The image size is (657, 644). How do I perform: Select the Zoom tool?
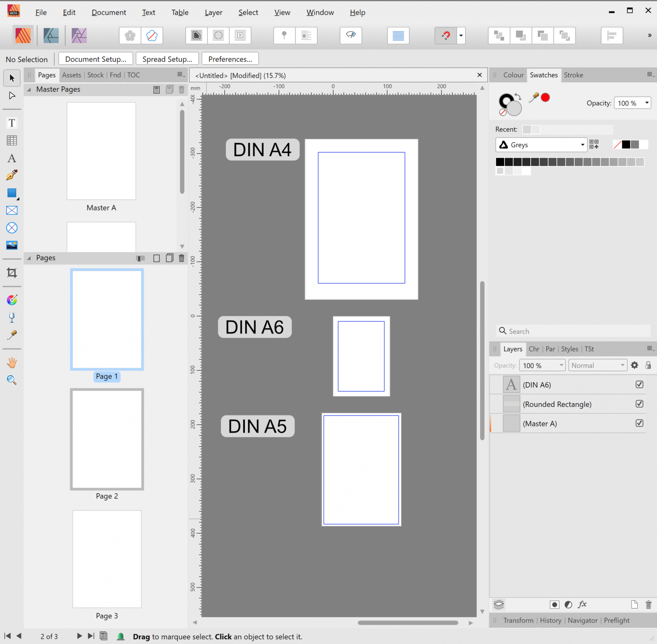[12, 380]
